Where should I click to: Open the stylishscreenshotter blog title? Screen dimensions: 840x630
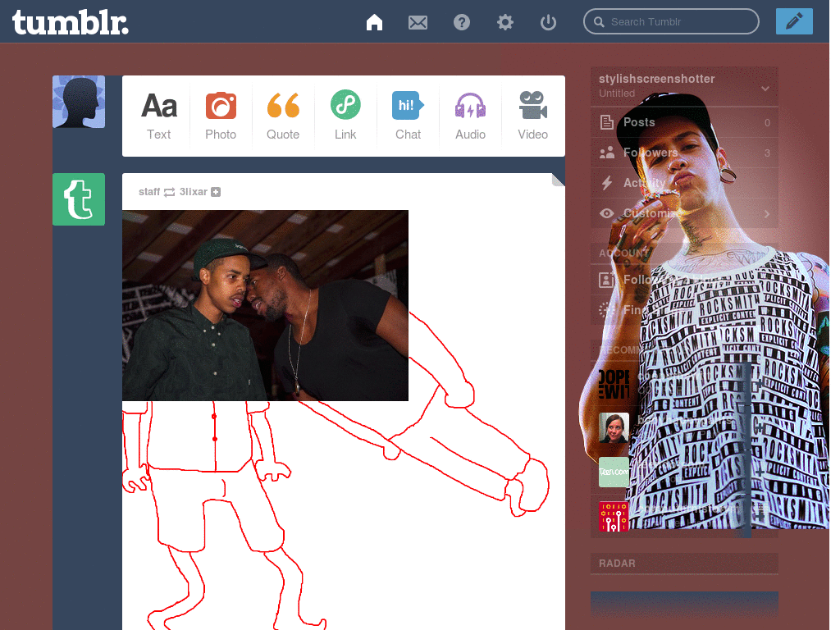coord(656,79)
